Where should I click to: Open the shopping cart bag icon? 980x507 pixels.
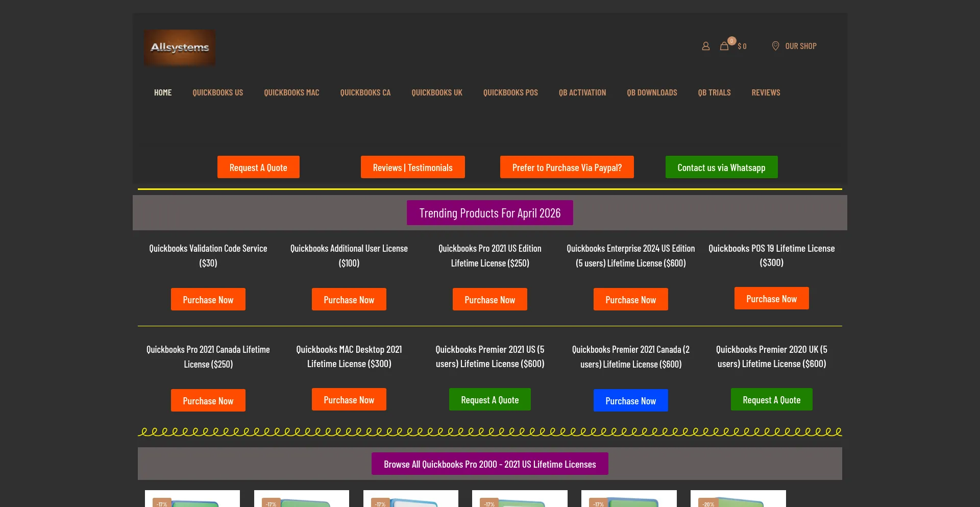coord(724,46)
